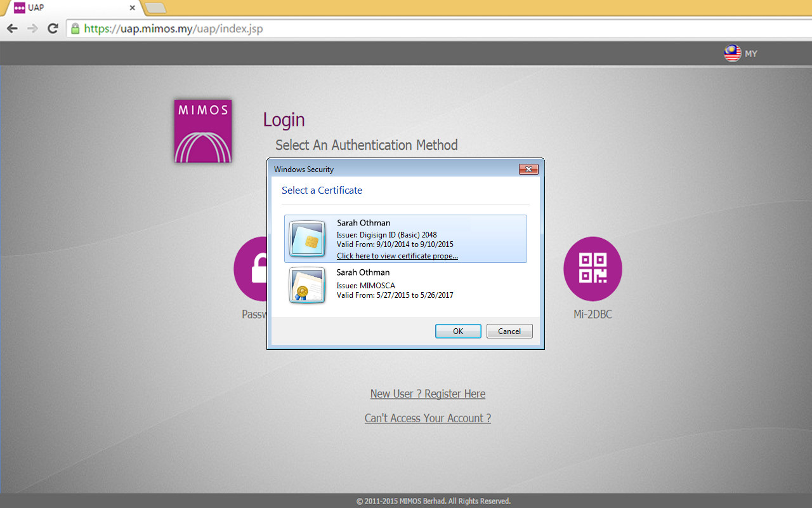Click Valid From 9/10/2014 to 9/10/2015 text
Image resolution: width=812 pixels, height=508 pixels.
pos(395,244)
